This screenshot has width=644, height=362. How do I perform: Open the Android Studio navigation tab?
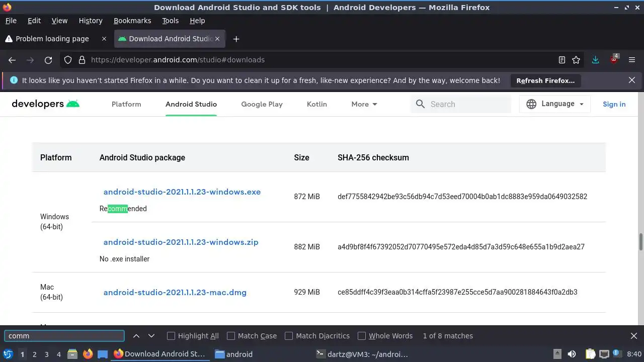pyautogui.click(x=191, y=104)
